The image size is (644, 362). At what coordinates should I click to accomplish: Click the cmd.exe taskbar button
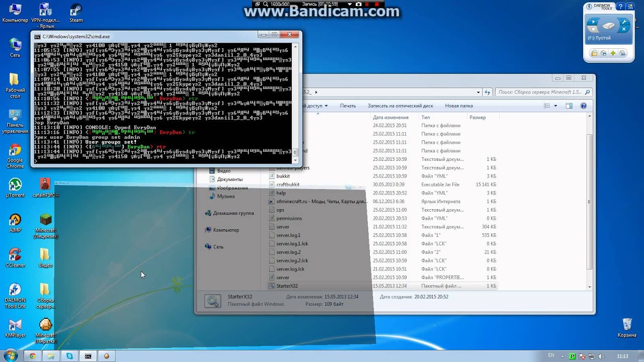pos(88,356)
